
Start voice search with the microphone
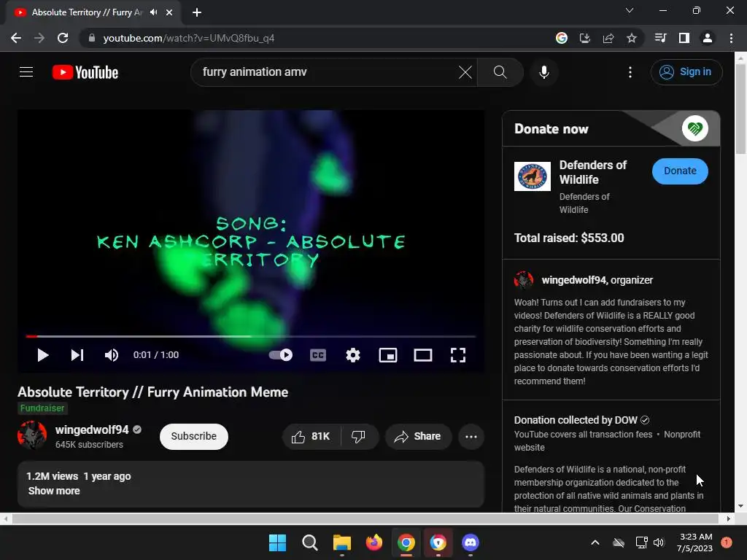(543, 72)
